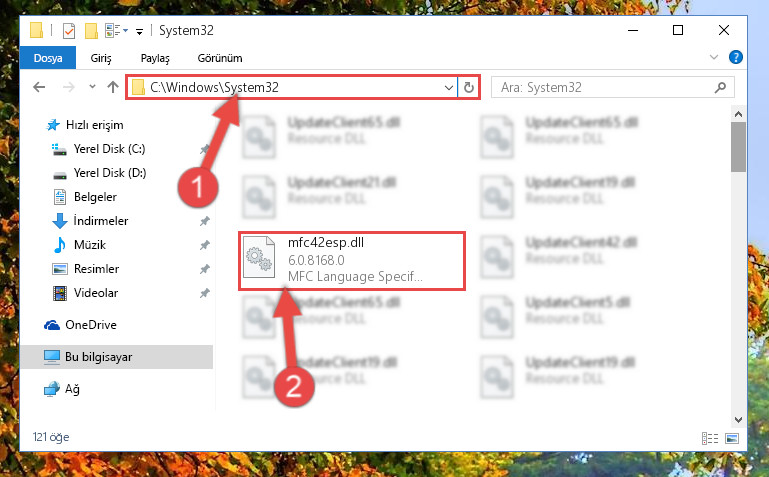Click the Up one level arrow

tap(113, 87)
